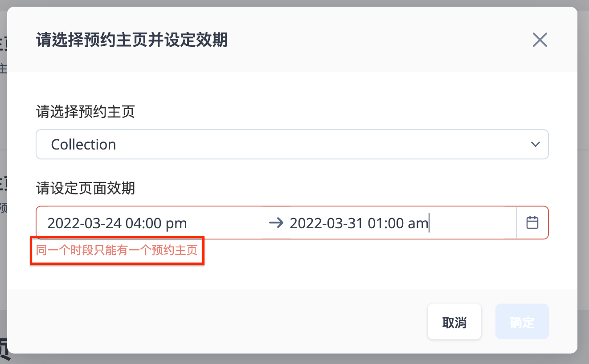The height and width of the screenshot is (364, 589).
Task: Click the arrow between the two dates
Action: (x=276, y=223)
